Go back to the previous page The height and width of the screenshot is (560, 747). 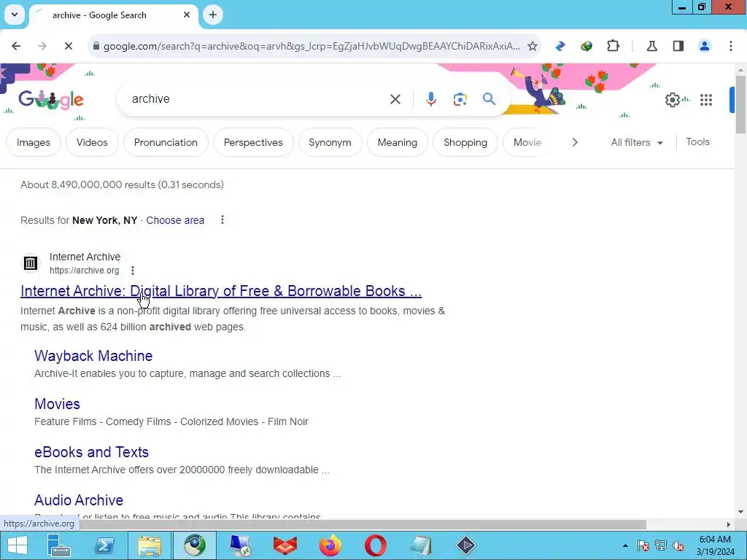[x=16, y=46]
